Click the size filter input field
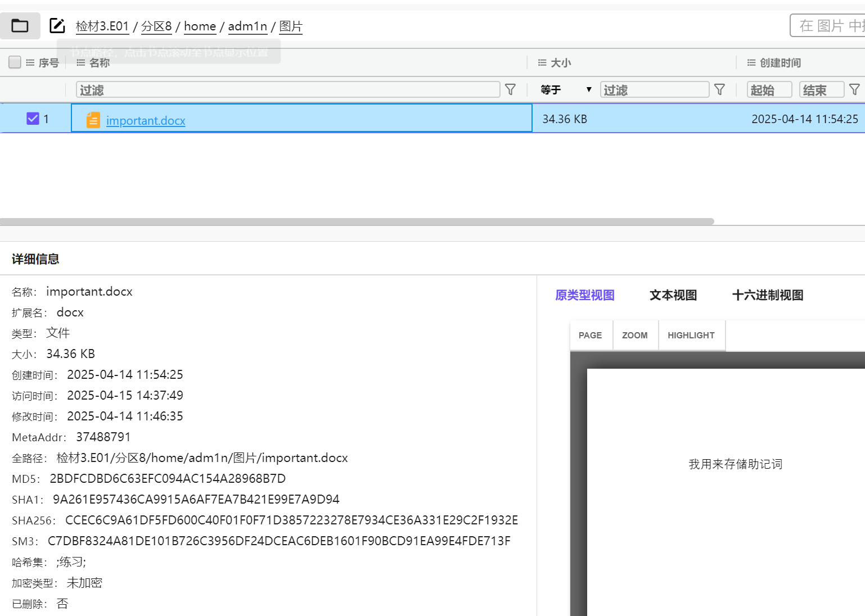Image resolution: width=865 pixels, height=616 pixels. (x=655, y=89)
